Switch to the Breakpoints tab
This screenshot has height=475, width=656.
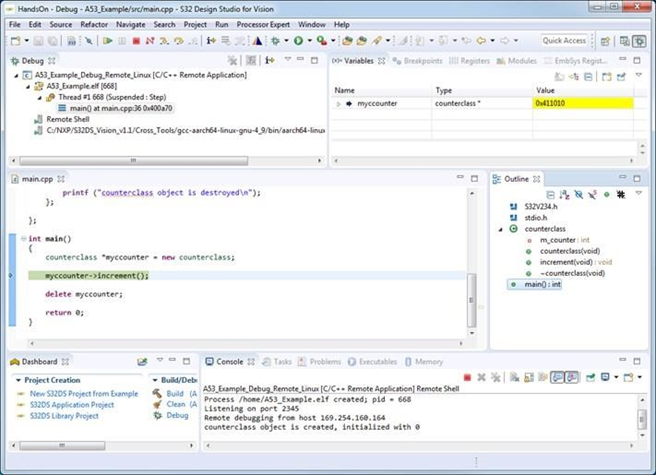click(418, 61)
